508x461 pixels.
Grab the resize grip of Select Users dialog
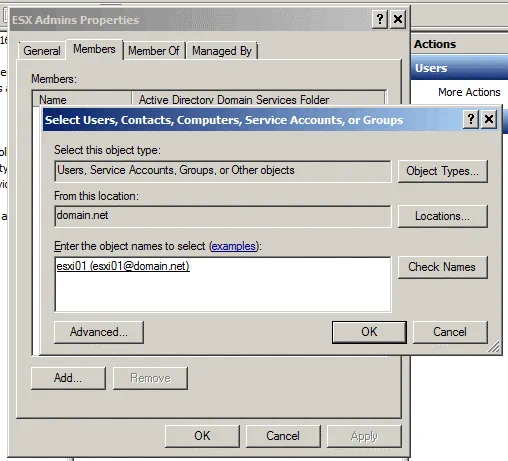tap(494, 347)
